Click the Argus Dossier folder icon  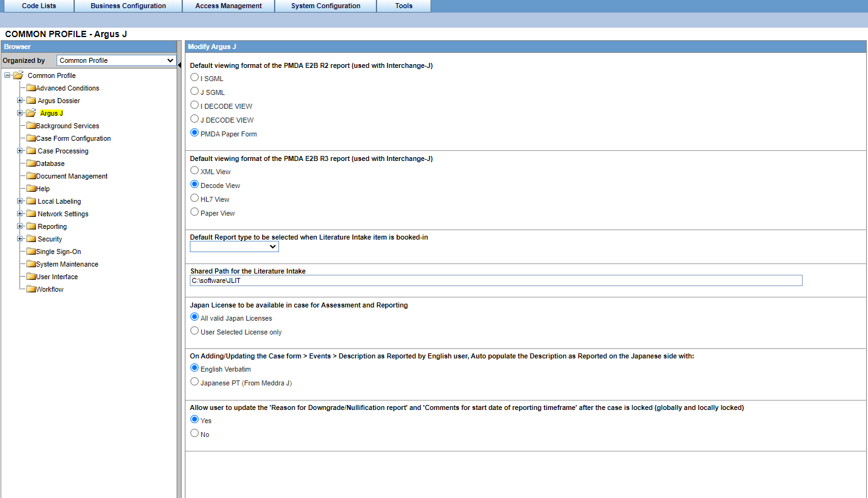click(x=31, y=101)
